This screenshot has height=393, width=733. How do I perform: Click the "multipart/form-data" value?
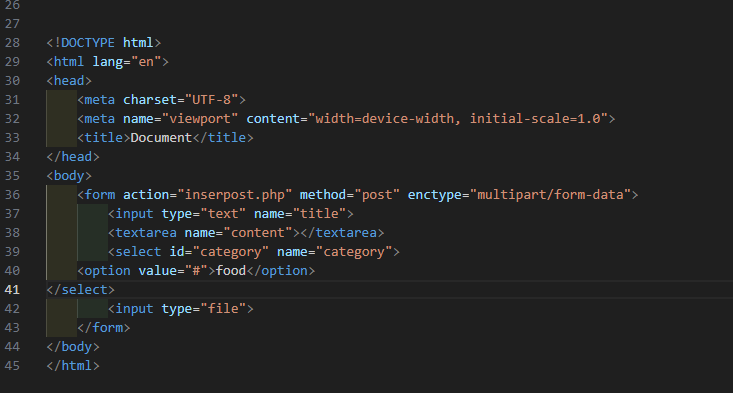(550, 195)
